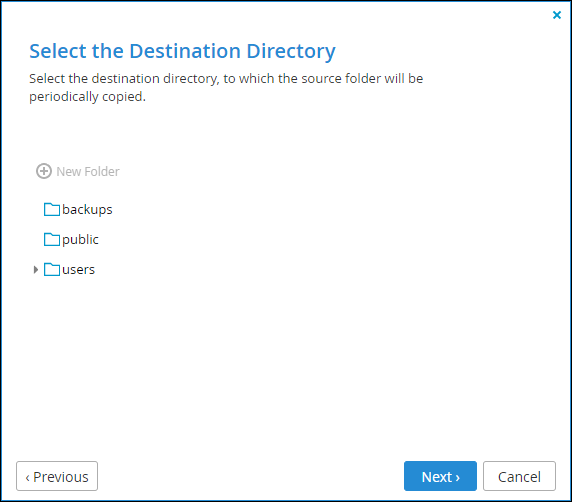Go back with the Previous button
This screenshot has height=502, width=572.
pos(57,476)
